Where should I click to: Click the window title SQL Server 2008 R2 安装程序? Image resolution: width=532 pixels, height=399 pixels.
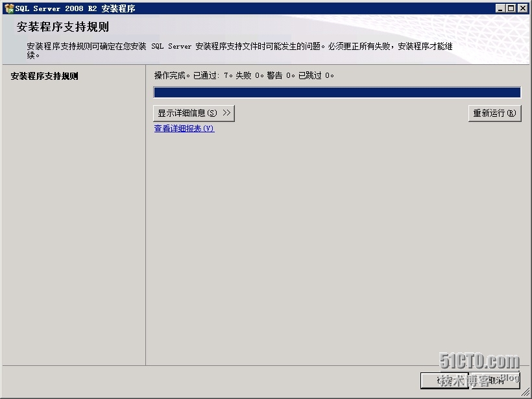click(x=75, y=8)
